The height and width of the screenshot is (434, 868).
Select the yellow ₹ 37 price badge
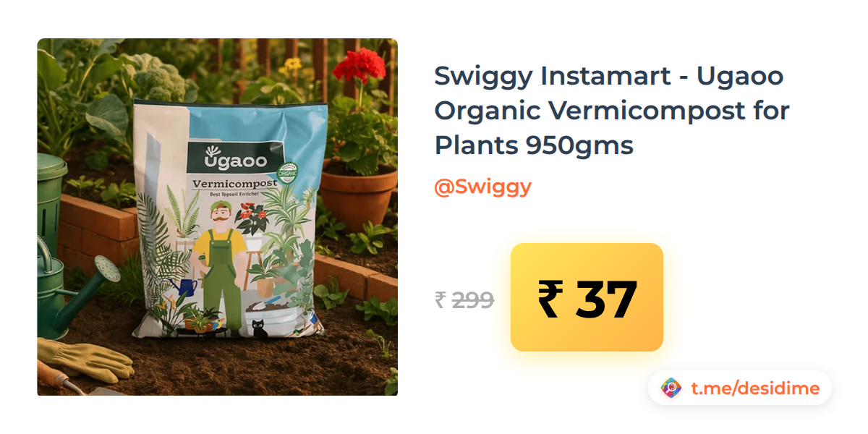coord(587,297)
